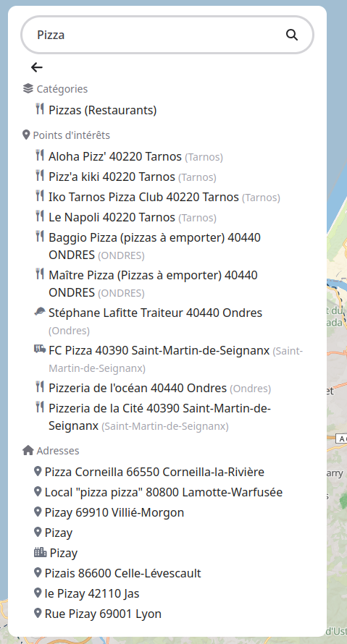Image resolution: width=347 pixels, height=644 pixels.
Task: Click the restaurant icon next to Aloha Pizz'
Action: (39, 156)
